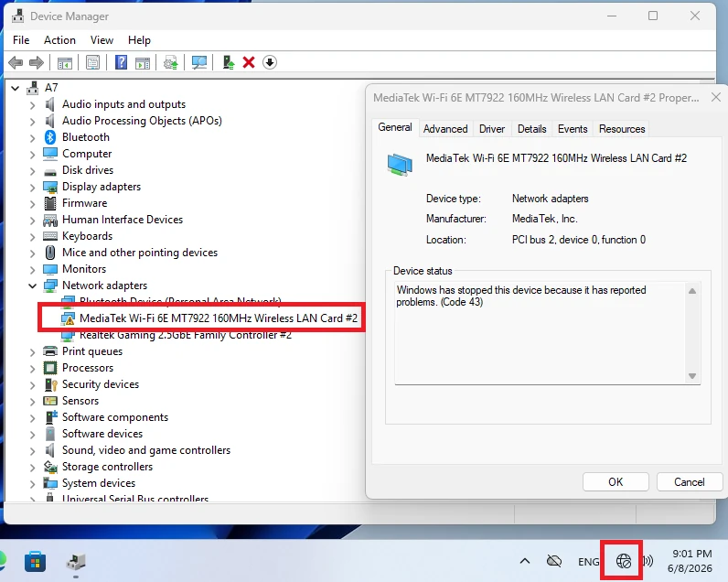The width and height of the screenshot is (728, 582).
Task: Collapse the A7 root node
Action: pyautogui.click(x=15, y=88)
